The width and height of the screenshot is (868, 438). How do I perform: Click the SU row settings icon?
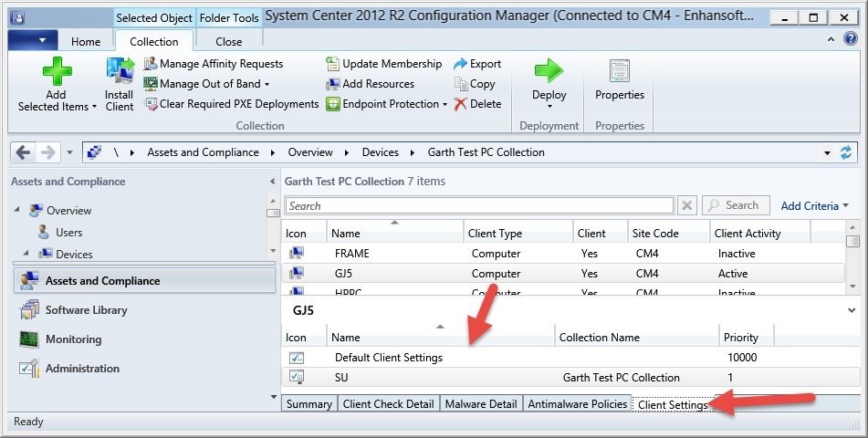297,377
